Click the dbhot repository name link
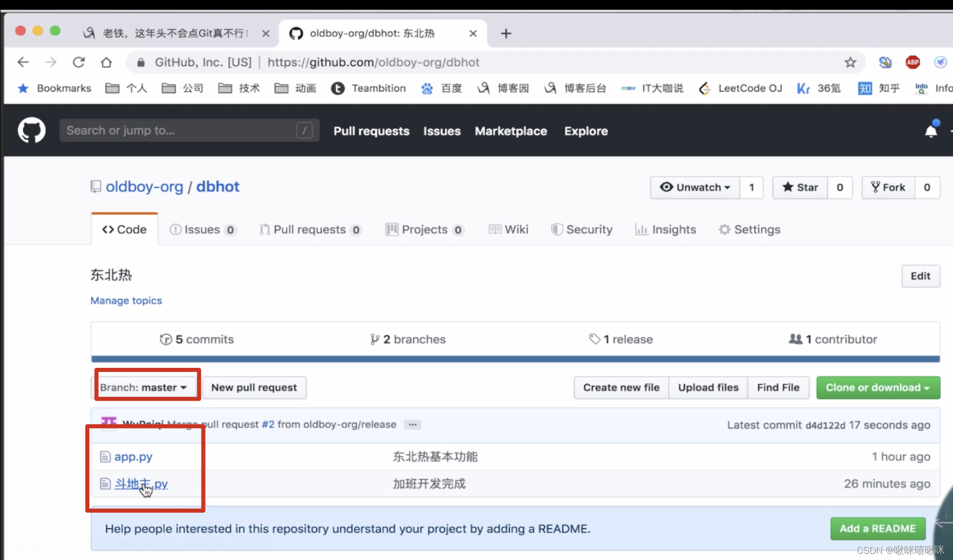953x560 pixels. [x=218, y=186]
